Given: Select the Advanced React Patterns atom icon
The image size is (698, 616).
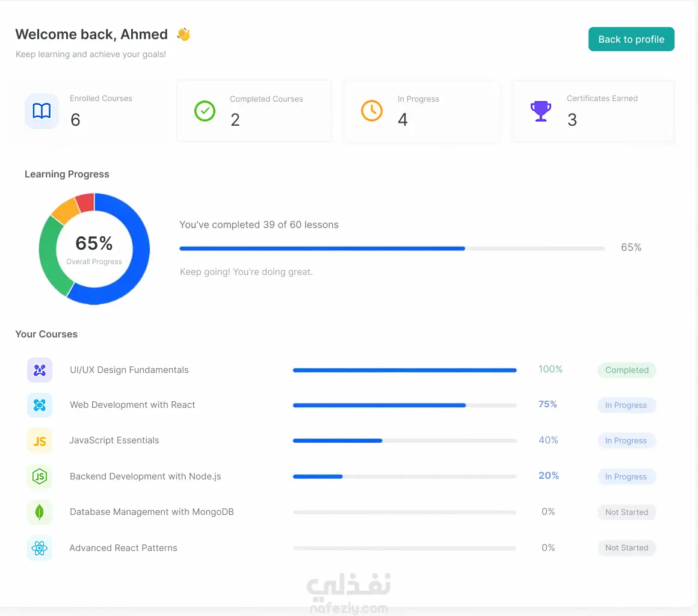Looking at the screenshot, I should pos(40,548).
